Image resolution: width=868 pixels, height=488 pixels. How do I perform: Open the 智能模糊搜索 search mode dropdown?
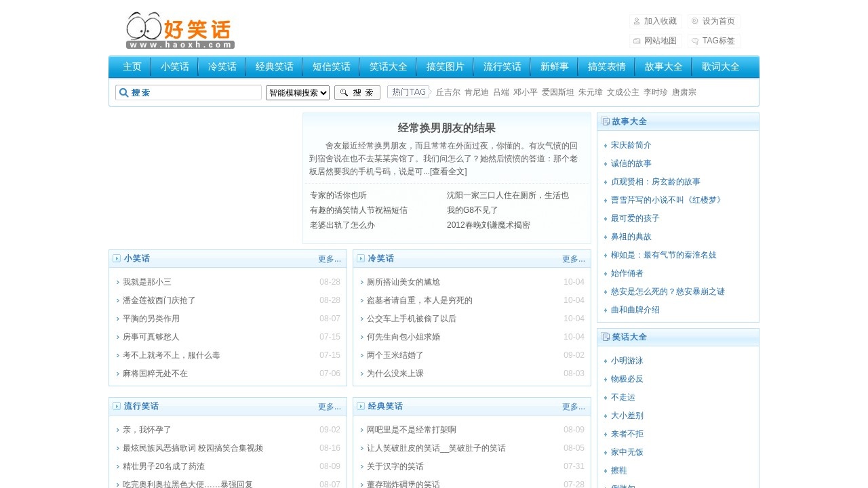coord(297,92)
